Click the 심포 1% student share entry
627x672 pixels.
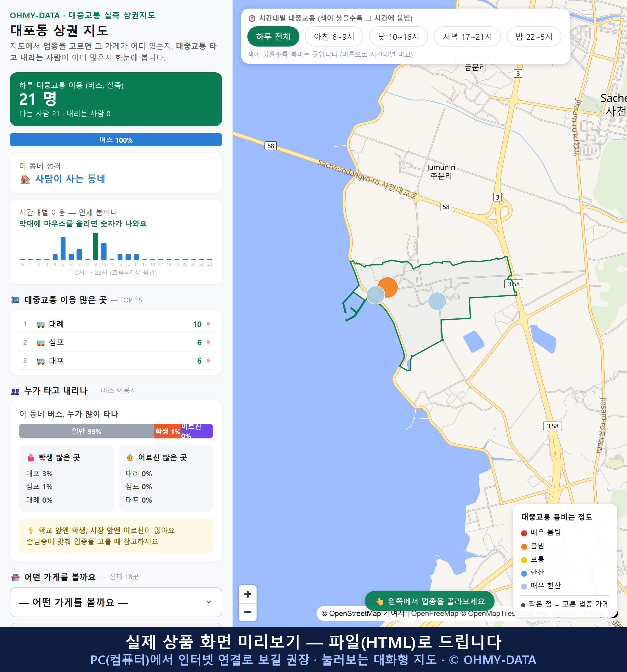39,487
